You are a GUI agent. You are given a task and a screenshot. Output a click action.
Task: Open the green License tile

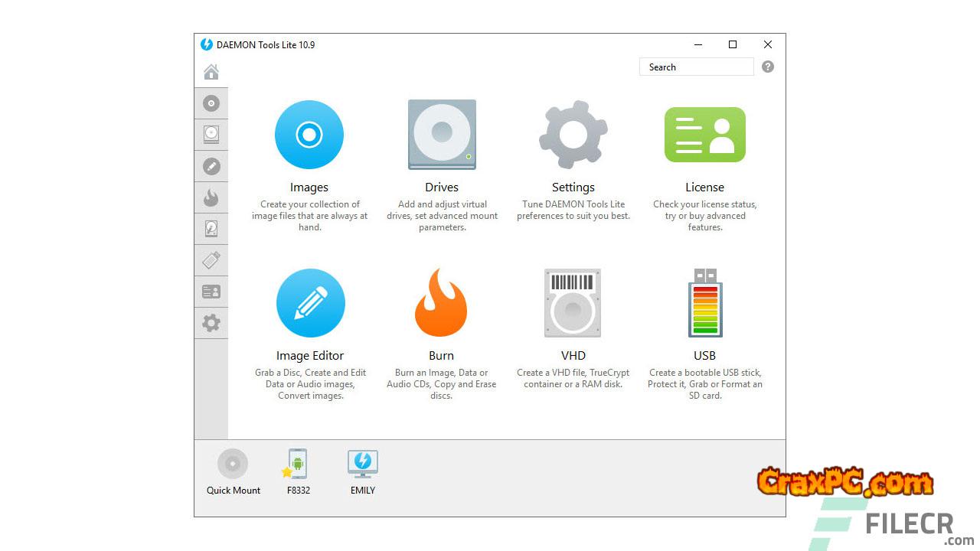pyautogui.click(x=704, y=135)
